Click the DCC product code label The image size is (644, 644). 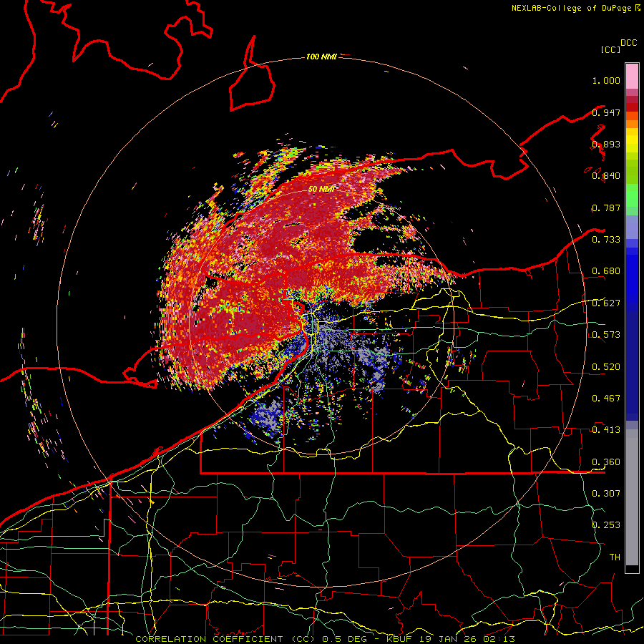628,43
